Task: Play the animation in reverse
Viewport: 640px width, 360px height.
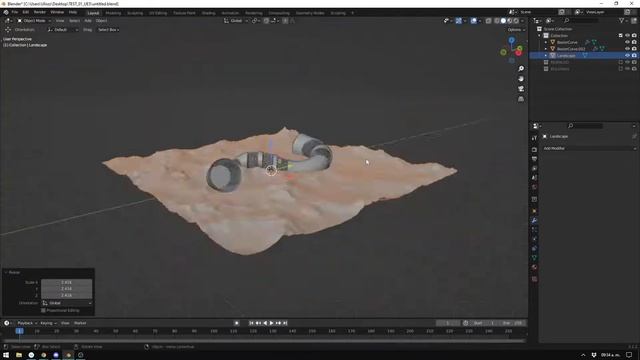Action: [x=265, y=323]
